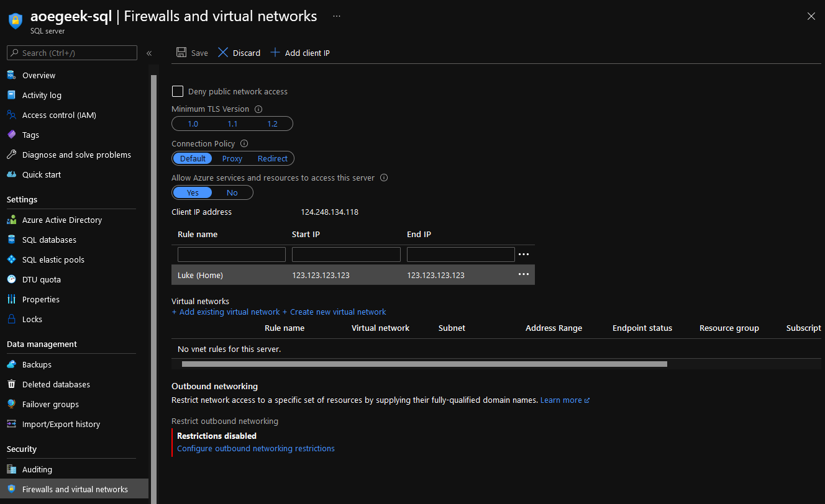Viewport: 825px width, 504px height.
Task: Click the Properties icon
Action: coord(11,299)
